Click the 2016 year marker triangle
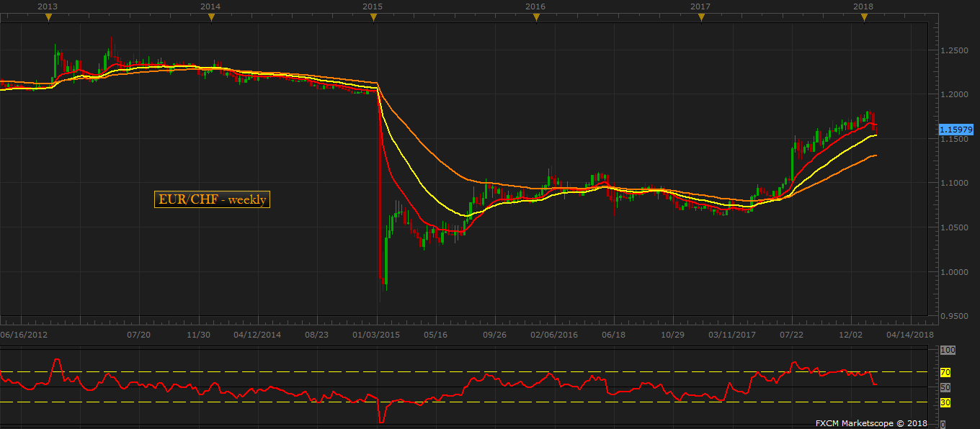Image resolution: width=980 pixels, height=429 pixels. click(x=535, y=18)
